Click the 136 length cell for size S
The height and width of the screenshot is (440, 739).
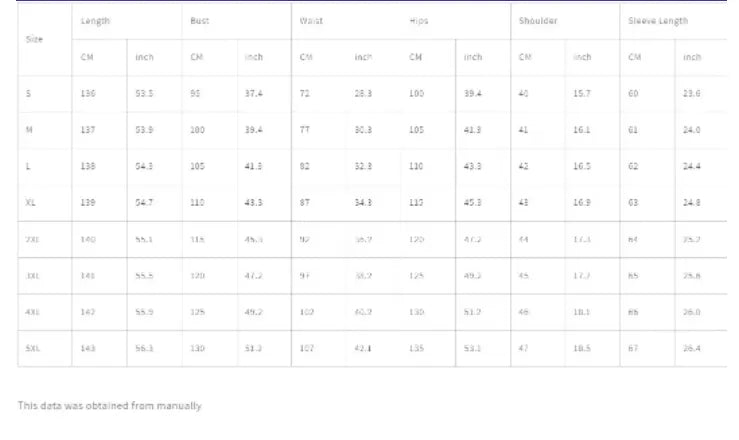coord(88,93)
